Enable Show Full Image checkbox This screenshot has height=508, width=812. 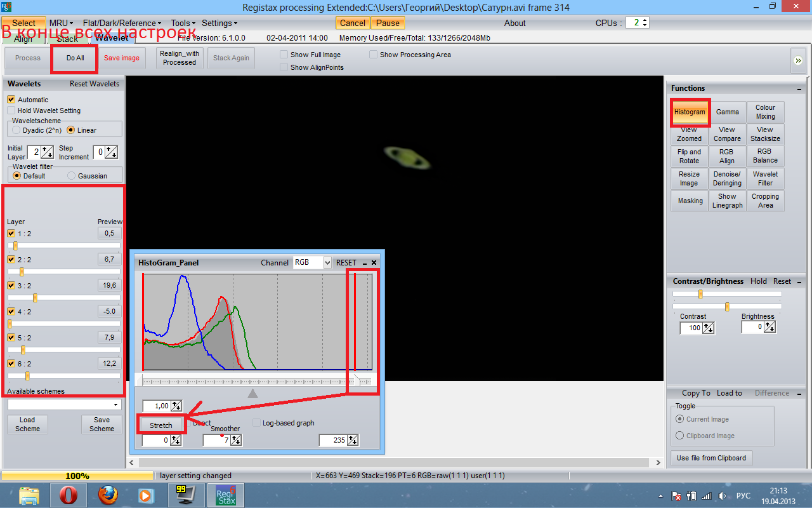coord(284,55)
